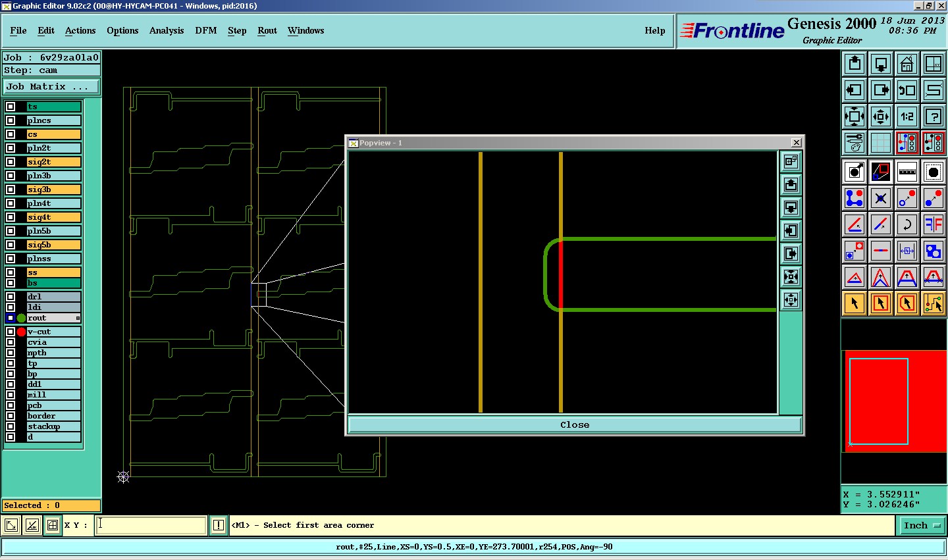
Task: Click the pan left view icon
Action: [x=855, y=90]
